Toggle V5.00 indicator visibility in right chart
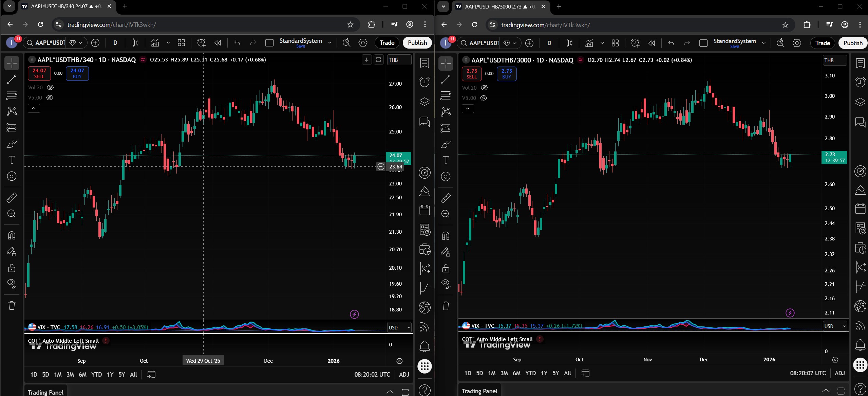The width and height of the screenshot is (868, 396). [x=484, y=98]
